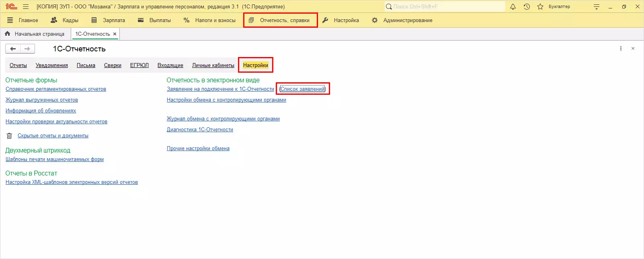This screenshot has width=644, height=259.
Task: Open history clock icon
Action: pyautogui.click(x=527, y=6)
